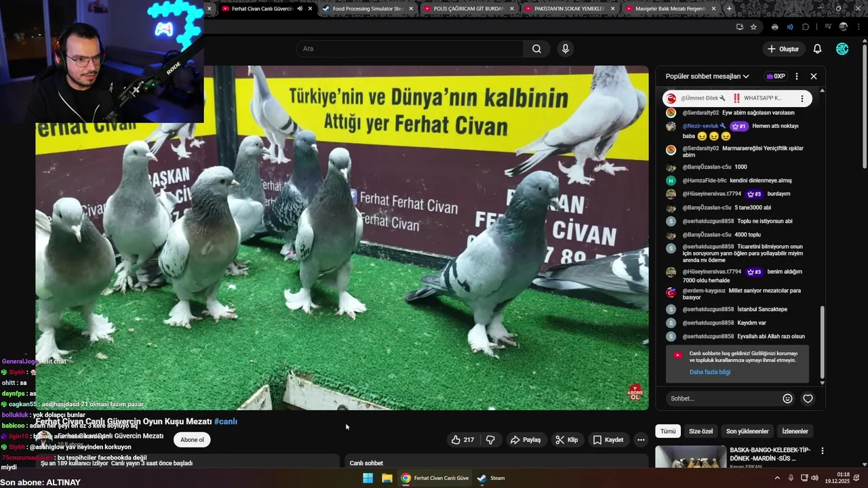The width and height of the screenshot is (868, 488).
Task: Save the video with Kaydet
Action: coord(608,440)
